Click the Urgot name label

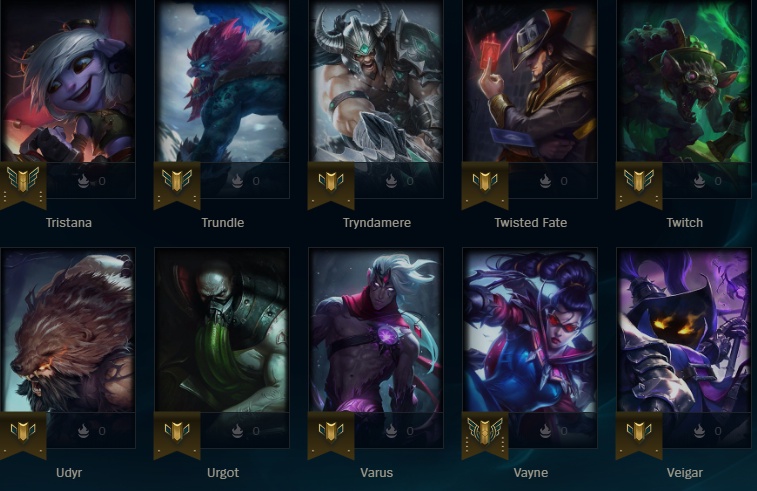pyautogui.click(x=223, y=473)
